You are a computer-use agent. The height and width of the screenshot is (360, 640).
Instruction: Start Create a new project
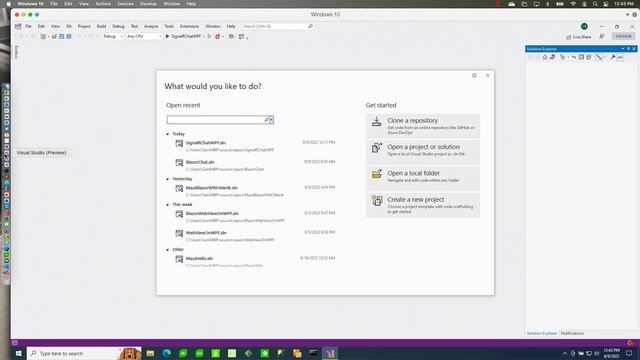(423, 204)
